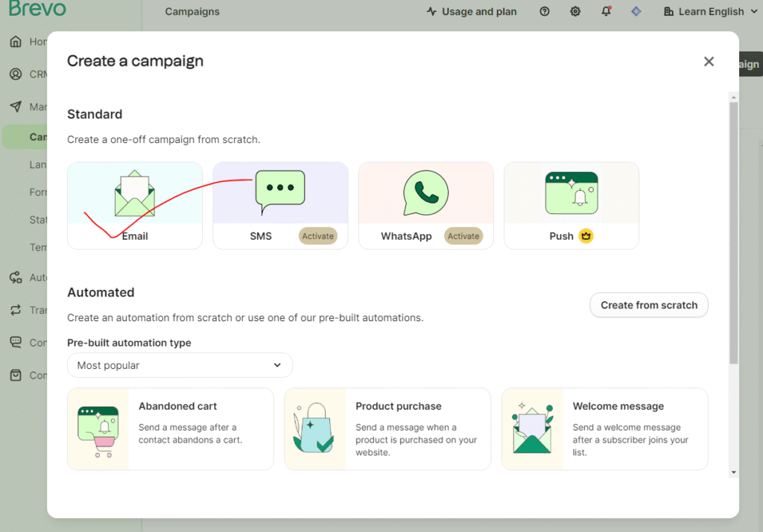Close the Create a campaign dialog
763x532 pixels.
(x=709, y=62)
